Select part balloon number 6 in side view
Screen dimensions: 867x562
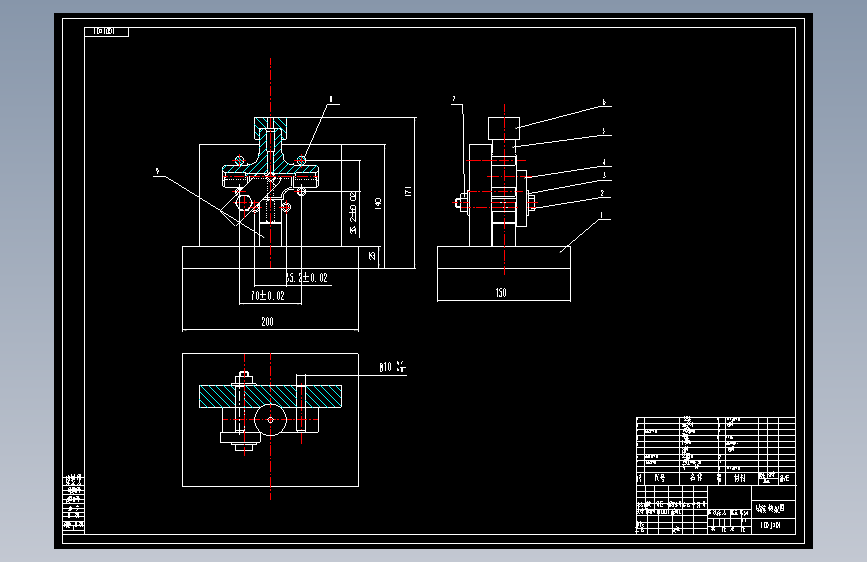pos(604,102)
